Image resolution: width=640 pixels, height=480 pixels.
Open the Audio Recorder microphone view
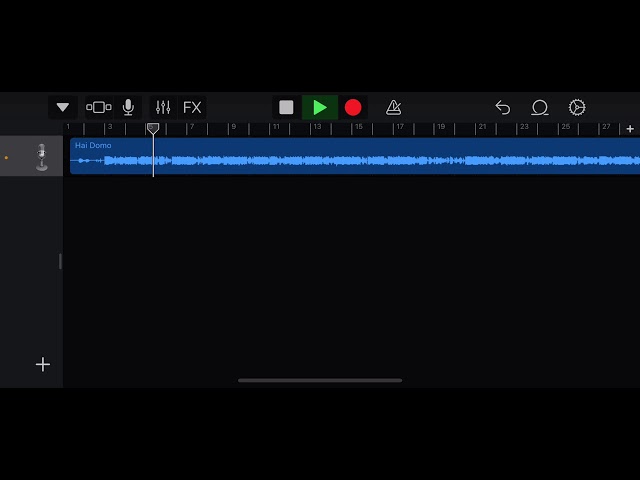128,107
